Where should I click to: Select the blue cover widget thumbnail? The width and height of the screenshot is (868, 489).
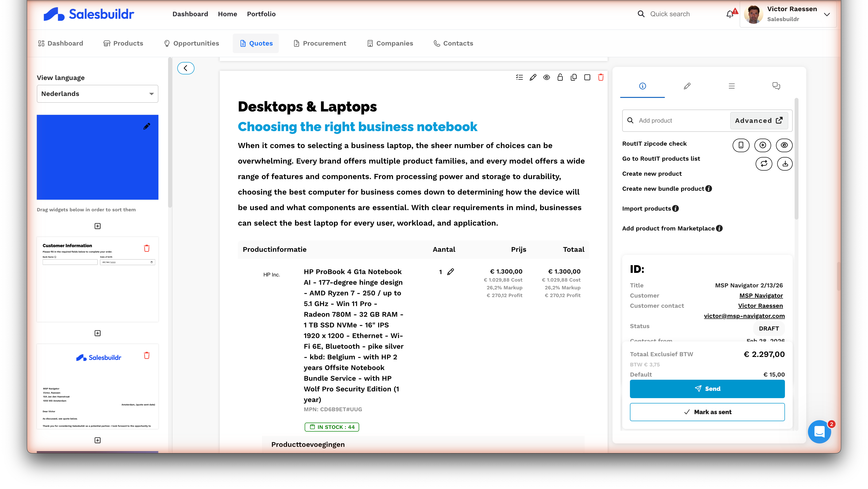click(x=97, y=157)
